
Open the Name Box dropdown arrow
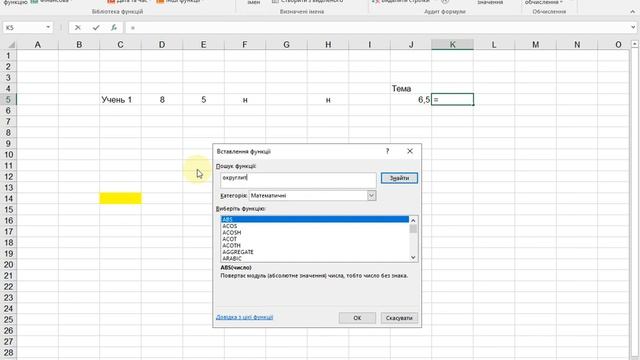pyautogui.click(x=48, y=28)
